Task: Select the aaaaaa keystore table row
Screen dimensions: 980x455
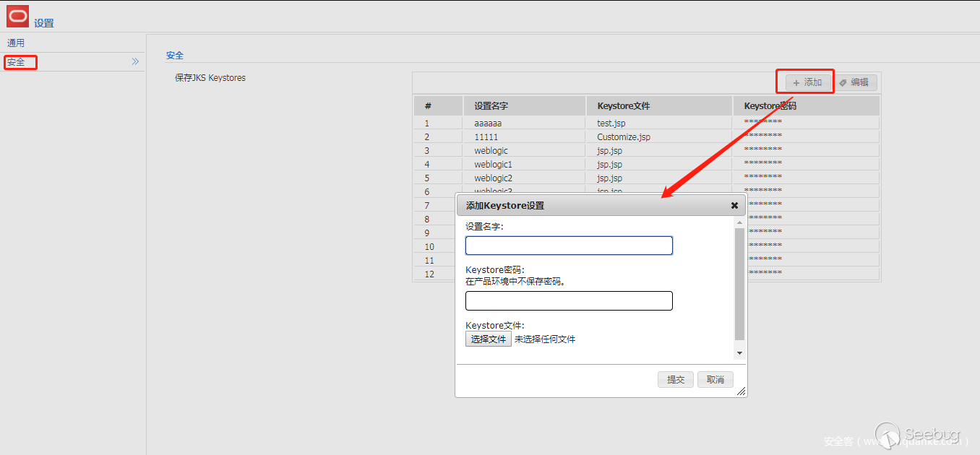Action: (x=488, y=123)
